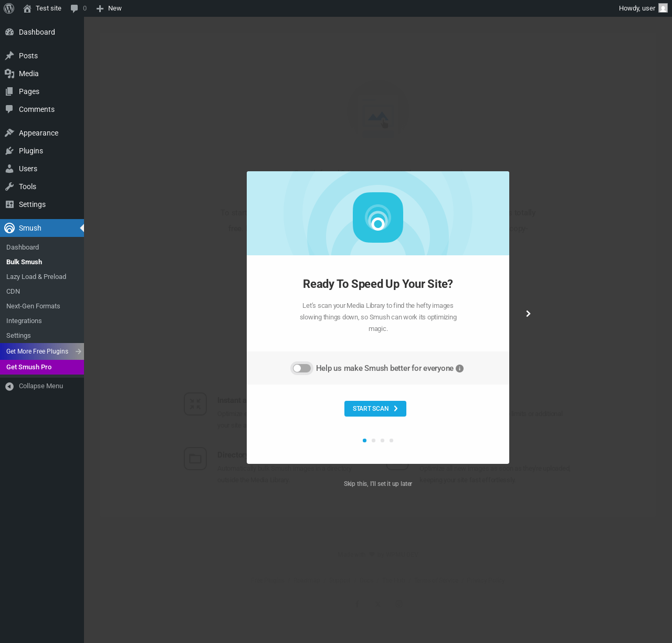Click the user avatar in the admin bar
Image resolution: width=672 pixels, height=643 pixels.
point(663,8)
